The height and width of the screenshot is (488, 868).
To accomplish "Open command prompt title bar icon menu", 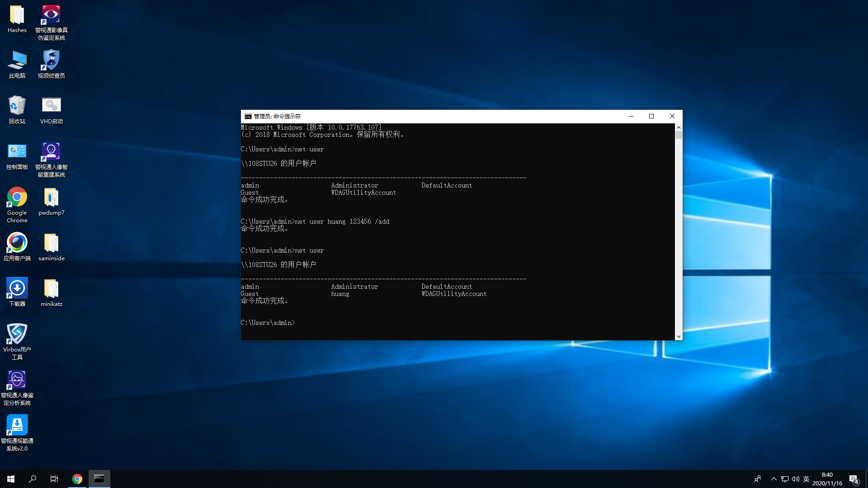I will point(248,117).
